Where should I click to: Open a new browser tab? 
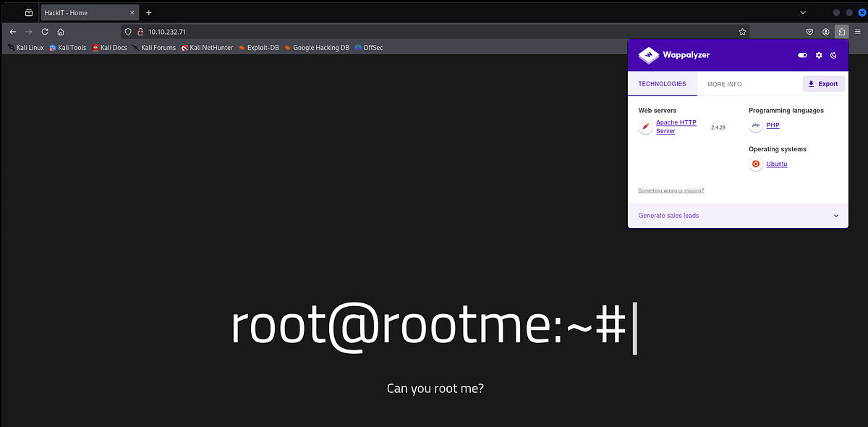tap(149, 12)
